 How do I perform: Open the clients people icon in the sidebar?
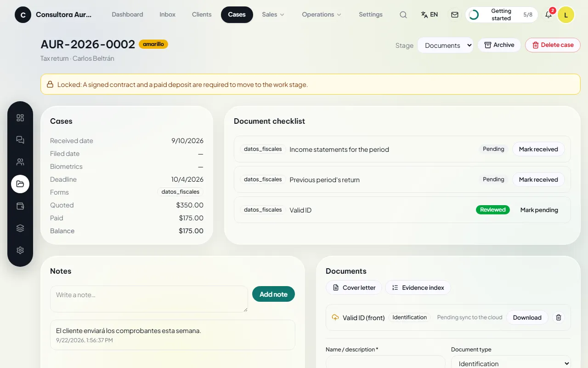point(20,162)
